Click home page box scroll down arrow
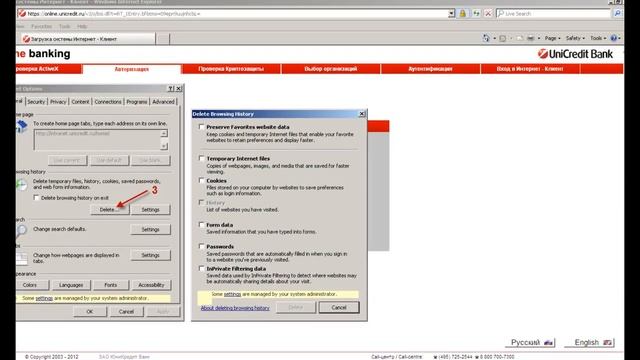Image resolution: width=640 pixels, height=360 pixels. pyautogui.click(x=164, y=146)
